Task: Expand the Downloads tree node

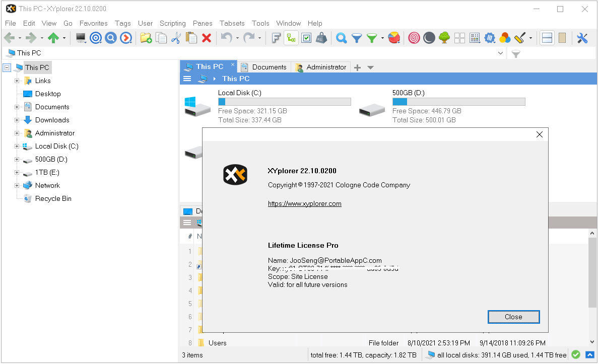Action: [x=17, y=120]
